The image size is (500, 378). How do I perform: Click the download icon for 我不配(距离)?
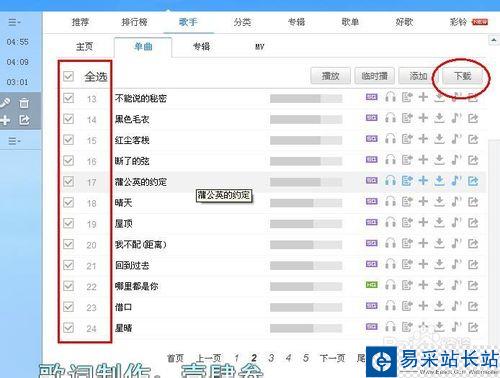tap(439, 243)
